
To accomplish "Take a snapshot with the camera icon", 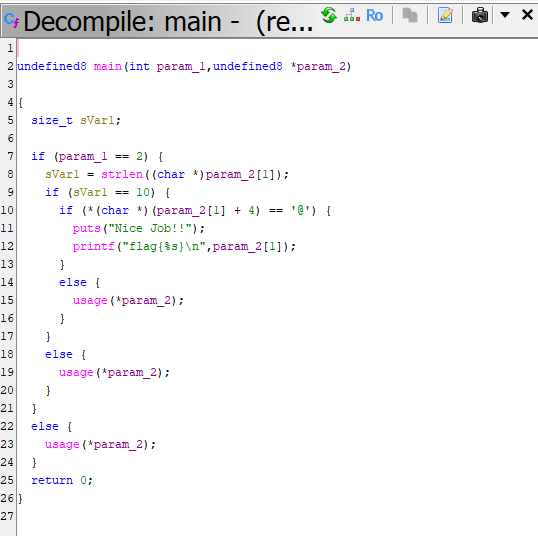I will coord(480,15).
